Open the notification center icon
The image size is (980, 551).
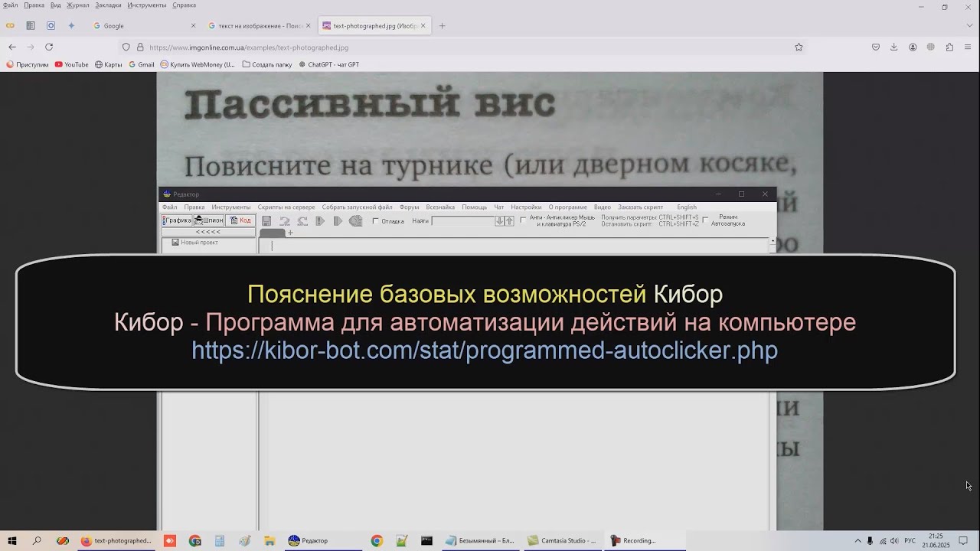tap(963, 540)
